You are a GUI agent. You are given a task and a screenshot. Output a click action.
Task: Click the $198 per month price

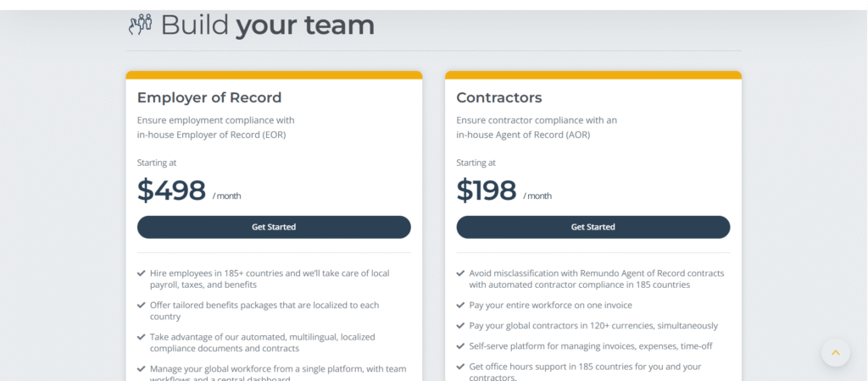pos(504,190)
